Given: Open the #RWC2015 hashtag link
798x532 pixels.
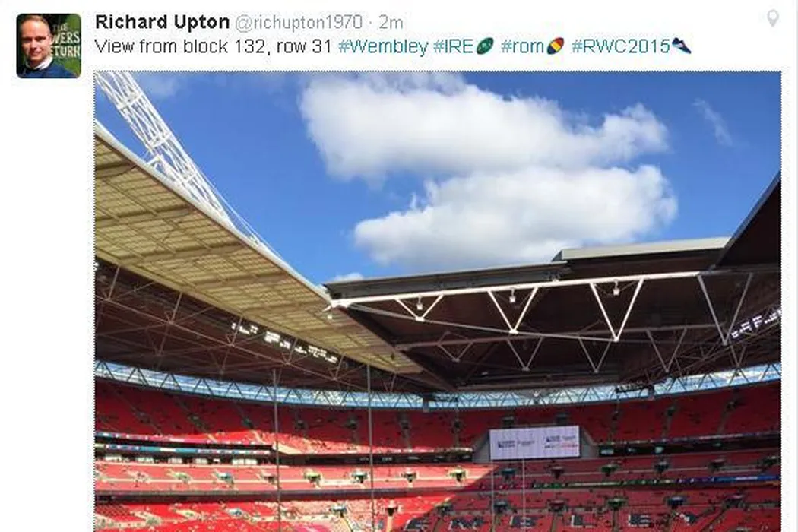Looking at the screenshot, I should pyautogui.click(x=620, y=47).
